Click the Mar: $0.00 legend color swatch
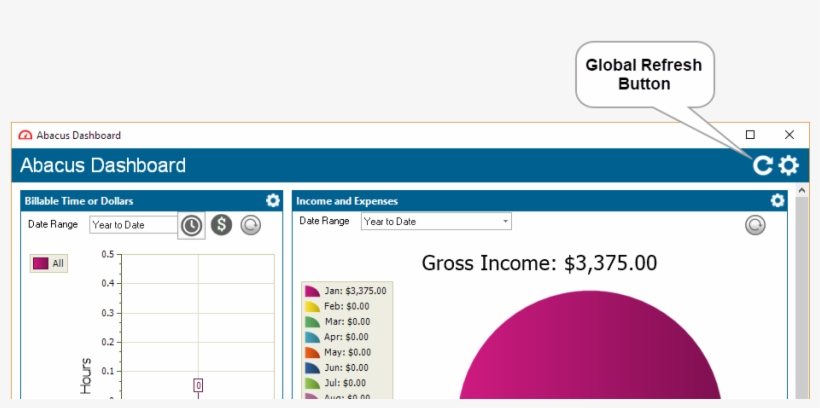This screenshot has height=408, width=820. 313,322
